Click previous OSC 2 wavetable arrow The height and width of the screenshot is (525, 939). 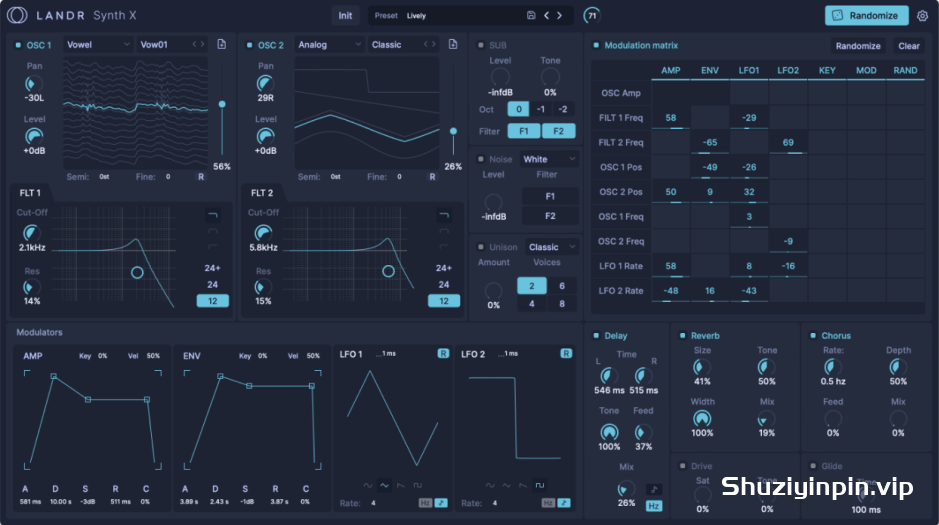[426, 44]
